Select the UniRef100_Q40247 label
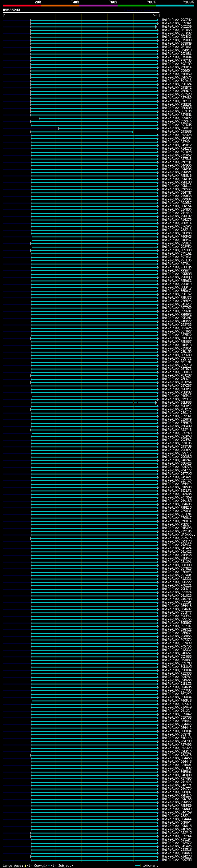This screenshot has width=197, height=868. pos(177,460)
